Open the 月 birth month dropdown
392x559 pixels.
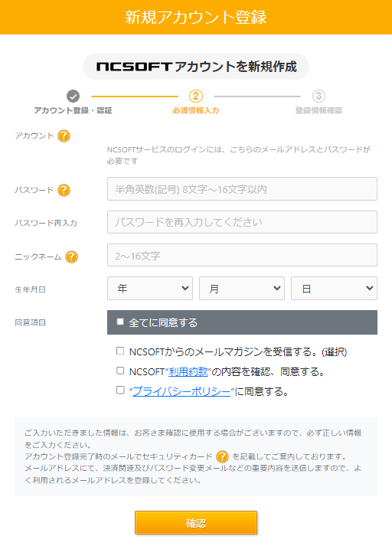click(242, 289)
